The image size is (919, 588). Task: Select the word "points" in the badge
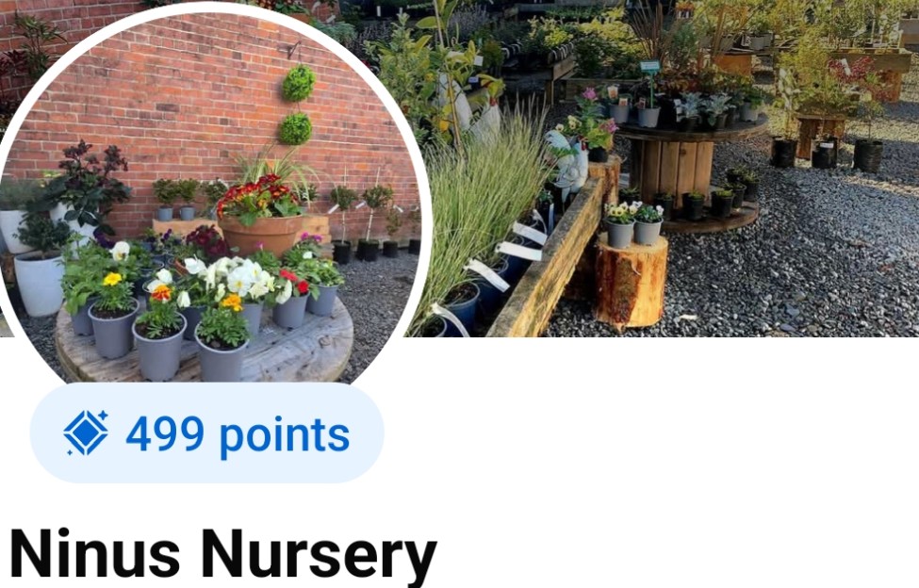point(285,437)
